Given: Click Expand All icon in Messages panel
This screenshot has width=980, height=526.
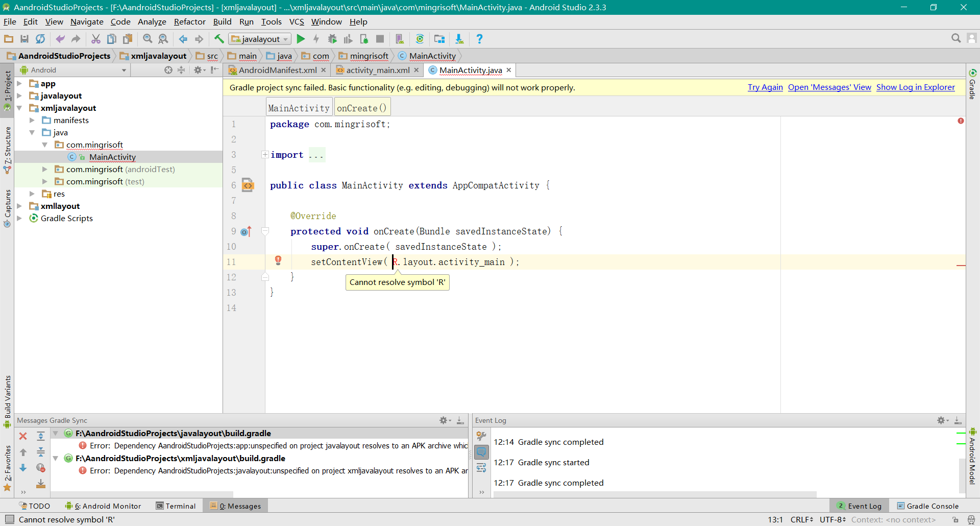Looking at the screenshot, I should [x=41, y=436].
